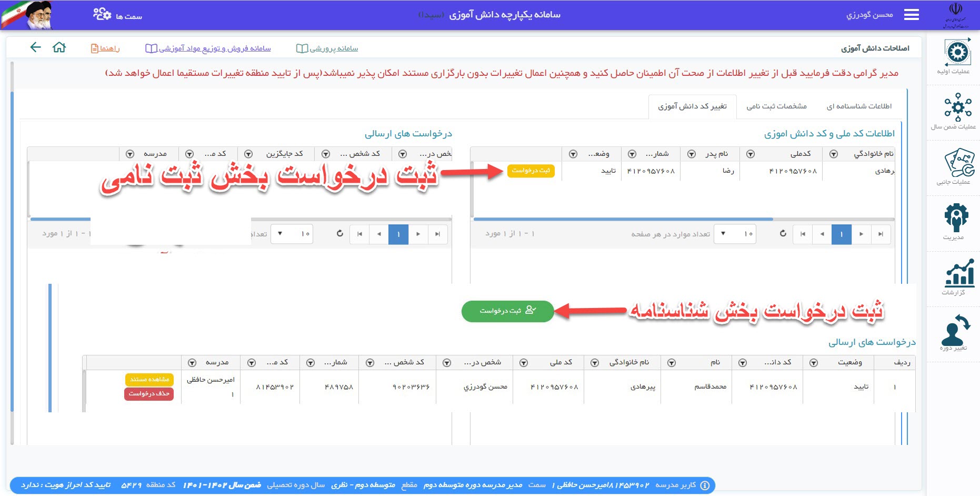Open the hamburger menu

pyautogui.click(x=911, y=15)
